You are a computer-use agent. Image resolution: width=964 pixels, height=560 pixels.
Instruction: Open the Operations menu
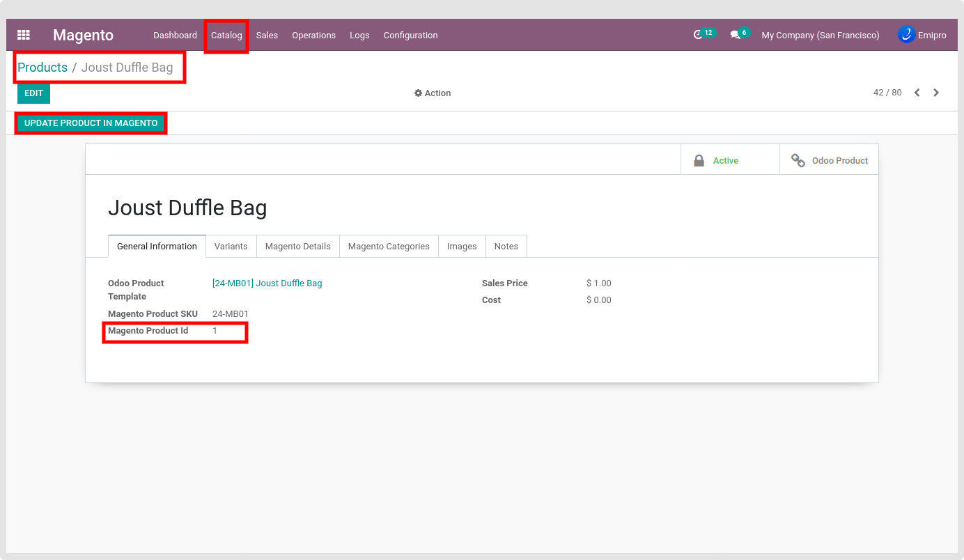point(313,35)
